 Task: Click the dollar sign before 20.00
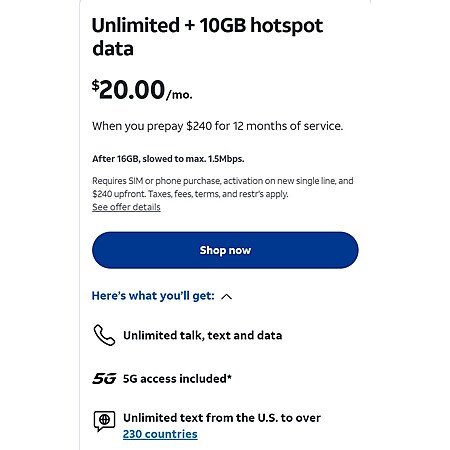[95, 85]
